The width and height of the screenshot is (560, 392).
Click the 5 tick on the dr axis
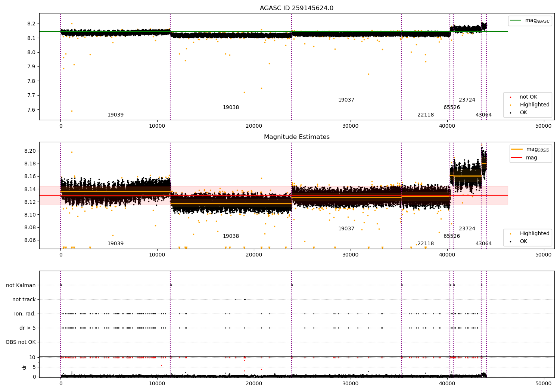(34, 367)
